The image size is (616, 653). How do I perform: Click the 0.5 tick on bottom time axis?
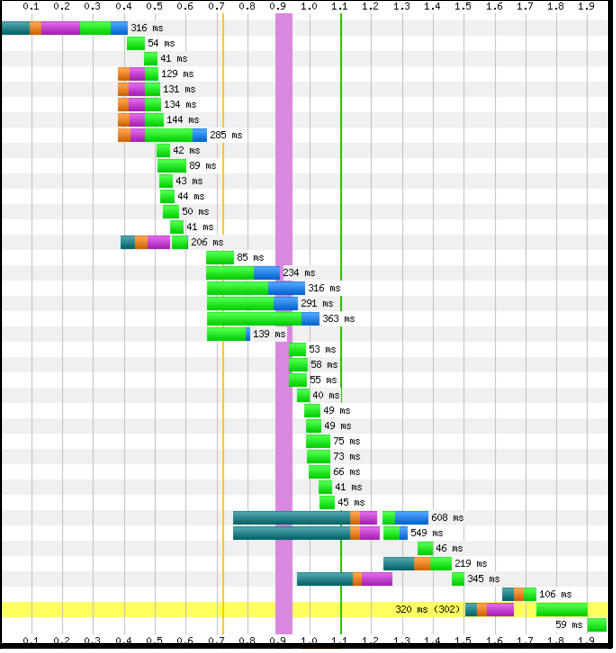(154, 640)
